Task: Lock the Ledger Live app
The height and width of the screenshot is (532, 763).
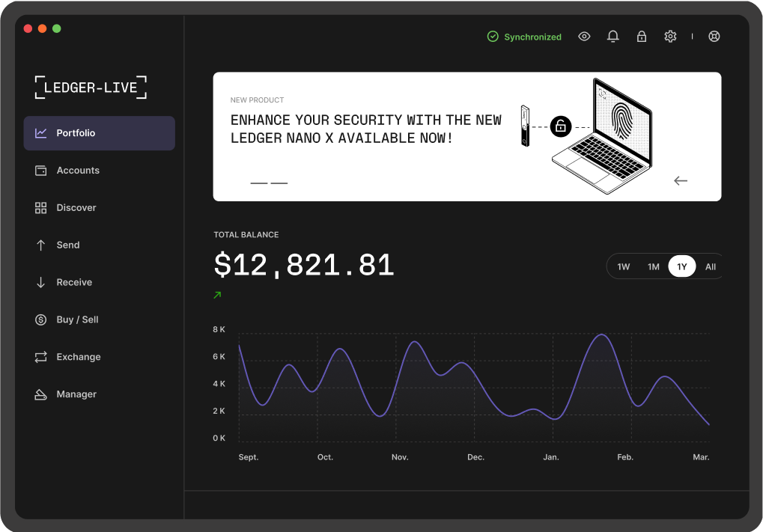Action: click(641, 36)
